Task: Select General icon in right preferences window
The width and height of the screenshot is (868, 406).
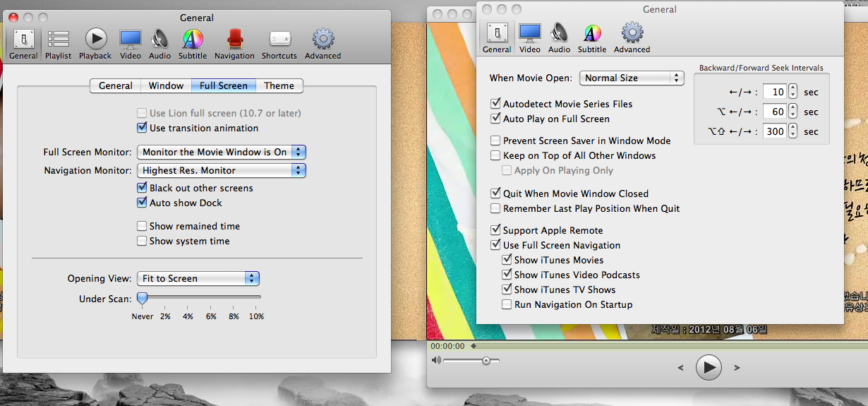Action: click(x=497, y=37)
